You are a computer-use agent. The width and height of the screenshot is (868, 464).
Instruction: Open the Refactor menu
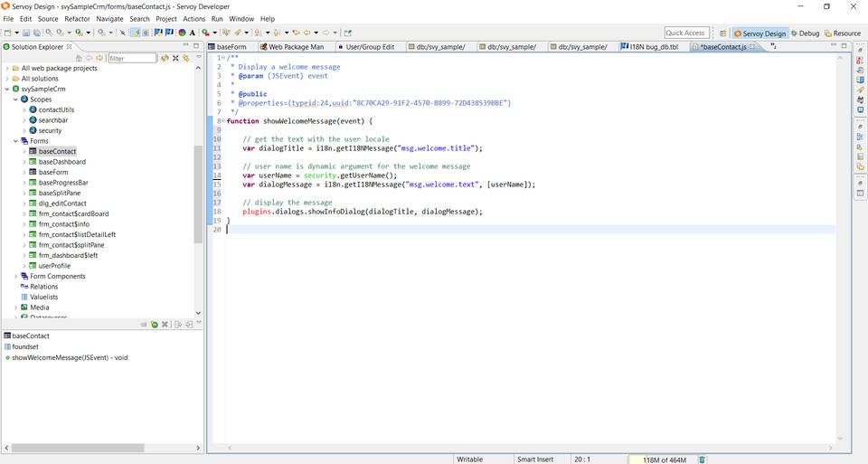(x=77, y=18)
